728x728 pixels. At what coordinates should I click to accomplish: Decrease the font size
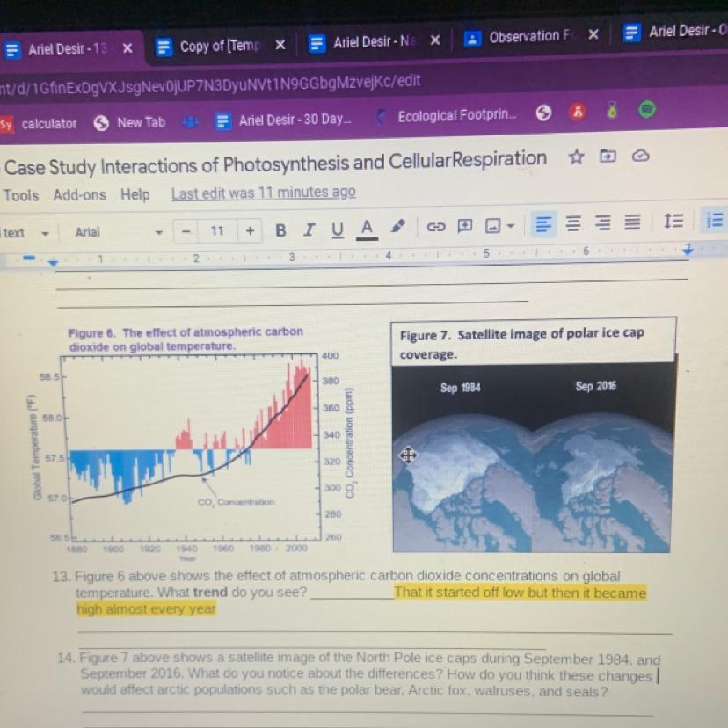click(x=186, y=230)
